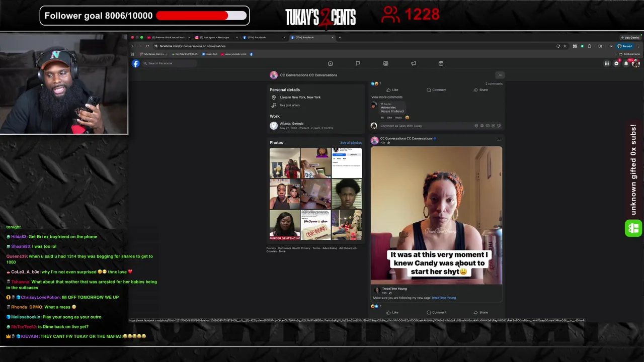644x362 pixels.
Task: Open the Paused profile chip in Chrome
Action: [625, 46]
